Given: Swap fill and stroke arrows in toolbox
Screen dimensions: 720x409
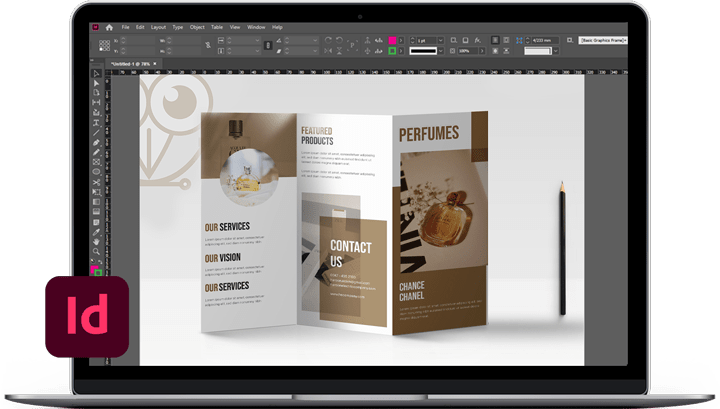Looking at the screenshot, I should tap(100, 262).
